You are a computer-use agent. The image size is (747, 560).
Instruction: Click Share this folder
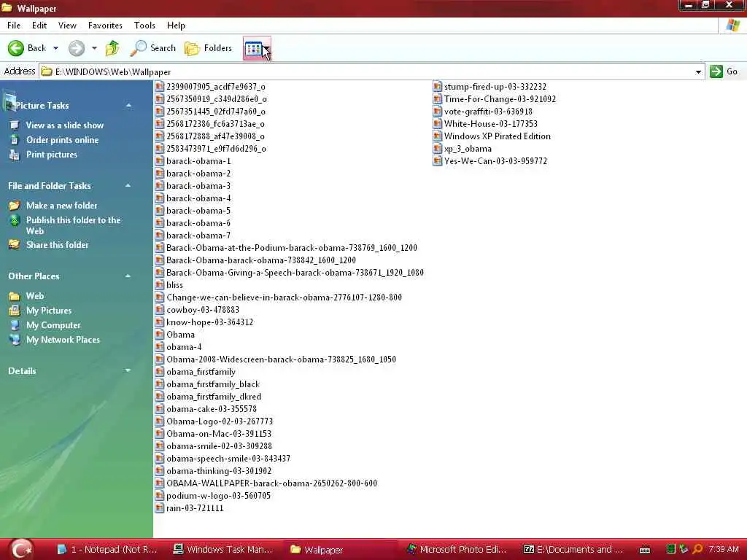coord(57,245)
